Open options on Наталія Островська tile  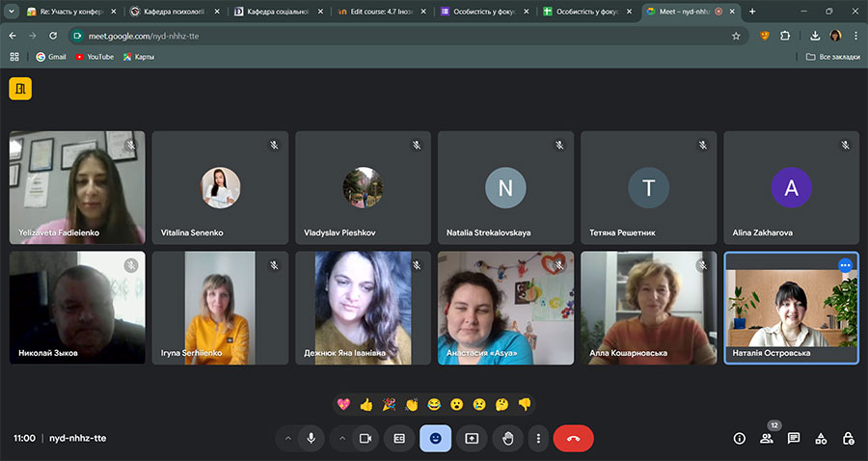(845, 265)
